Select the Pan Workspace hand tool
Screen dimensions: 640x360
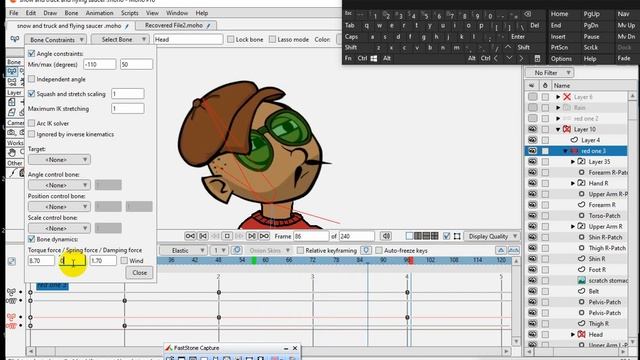tap(12, 153)
